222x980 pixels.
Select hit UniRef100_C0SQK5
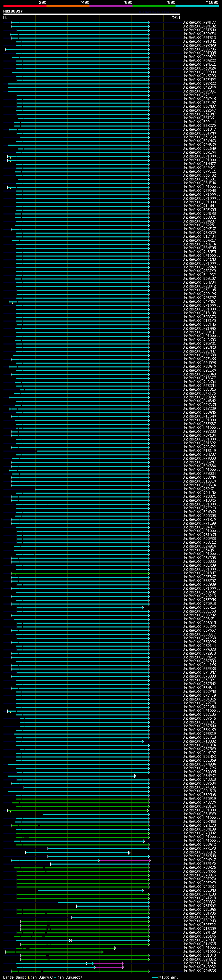199,852
